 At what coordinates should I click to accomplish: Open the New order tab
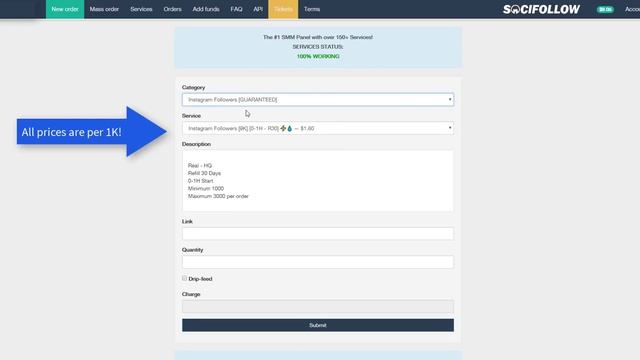(x=65, y=9)
